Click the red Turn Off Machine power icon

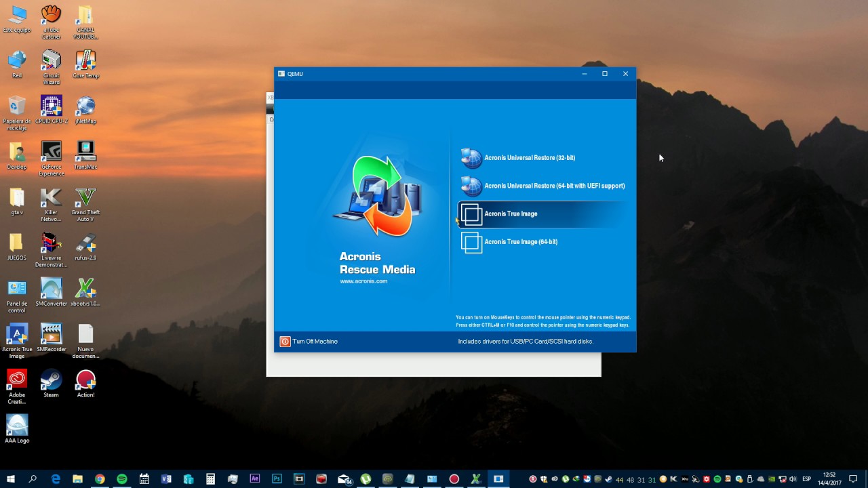[285, 342]
